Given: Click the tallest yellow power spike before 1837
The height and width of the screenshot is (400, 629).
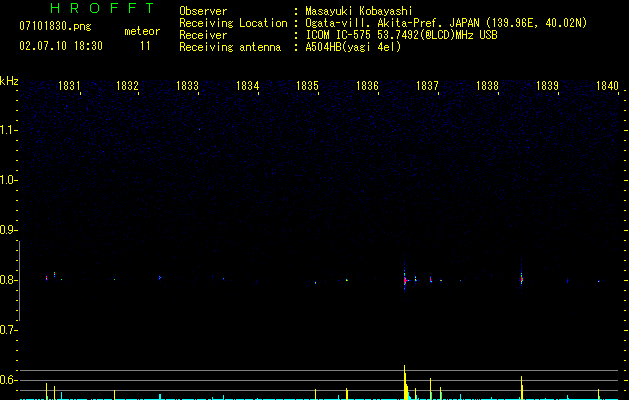Looking at the screenshot, I should pyautogui.click(x=405, y=382).
